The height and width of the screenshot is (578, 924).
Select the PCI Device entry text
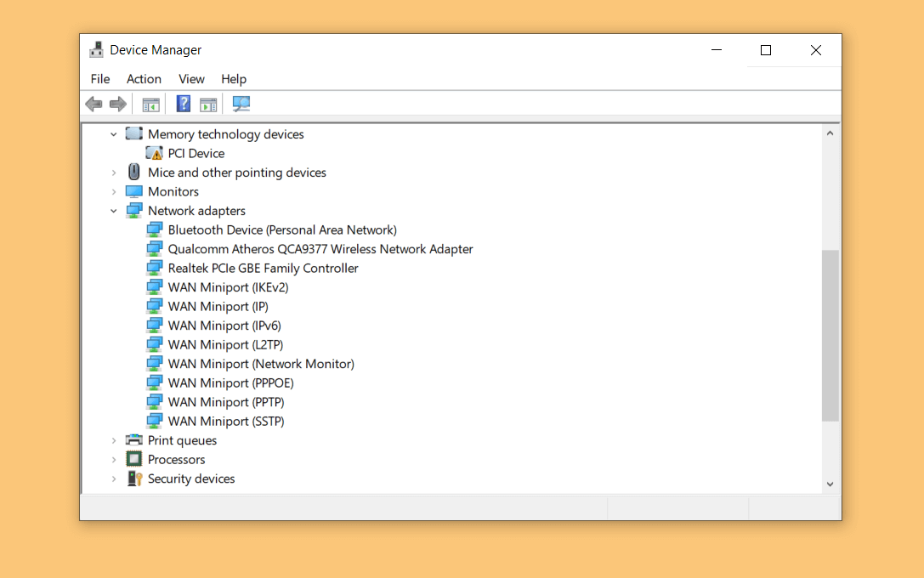point(196,153)
